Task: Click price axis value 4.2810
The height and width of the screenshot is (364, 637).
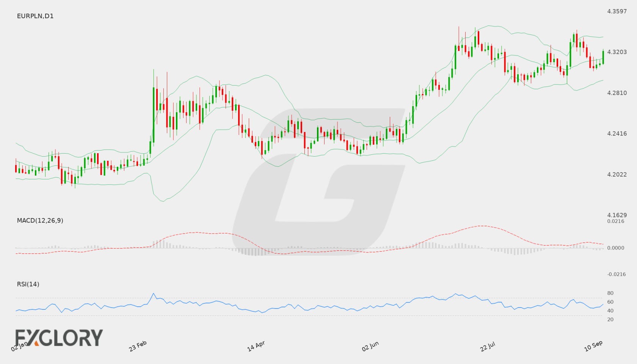Action: [x=617, y=93]
